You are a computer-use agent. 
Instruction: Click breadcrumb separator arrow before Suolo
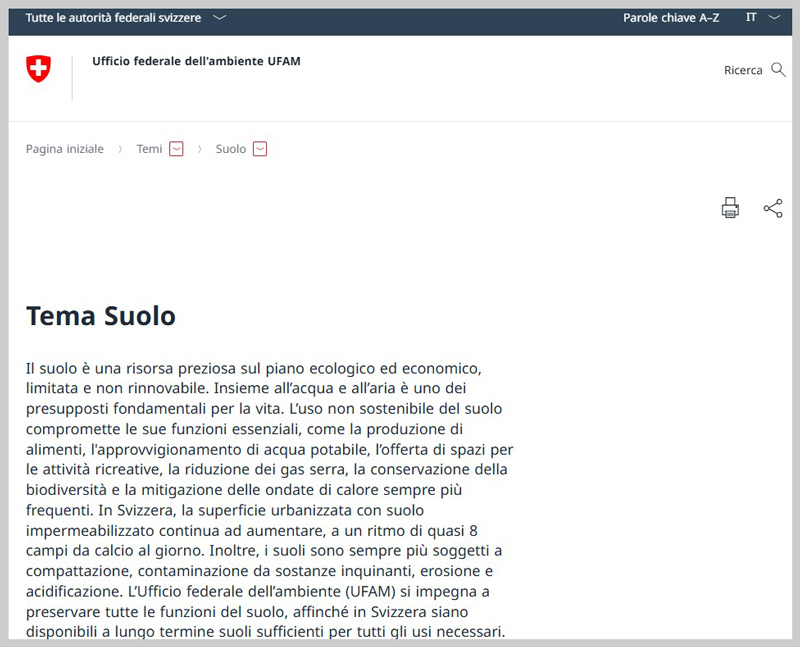200,149
